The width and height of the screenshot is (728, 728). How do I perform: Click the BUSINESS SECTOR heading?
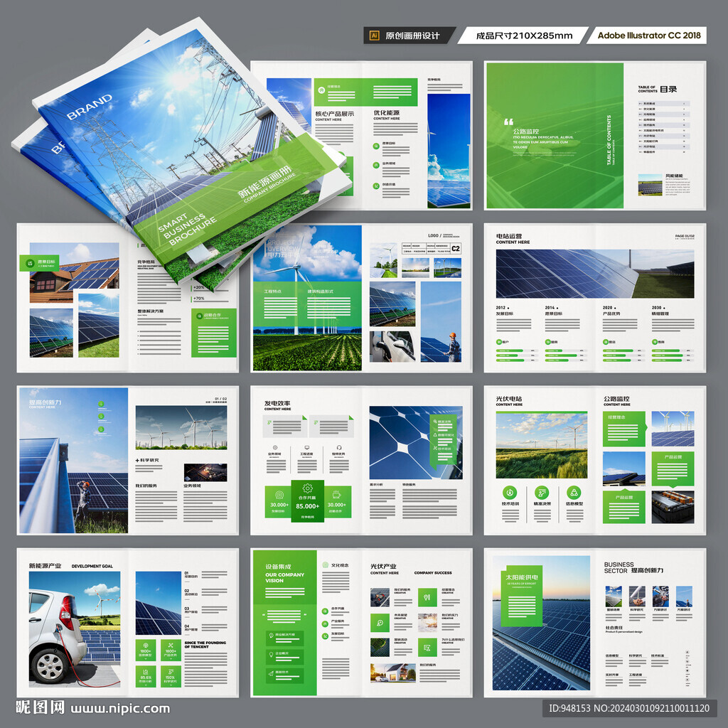coord(619,567)
